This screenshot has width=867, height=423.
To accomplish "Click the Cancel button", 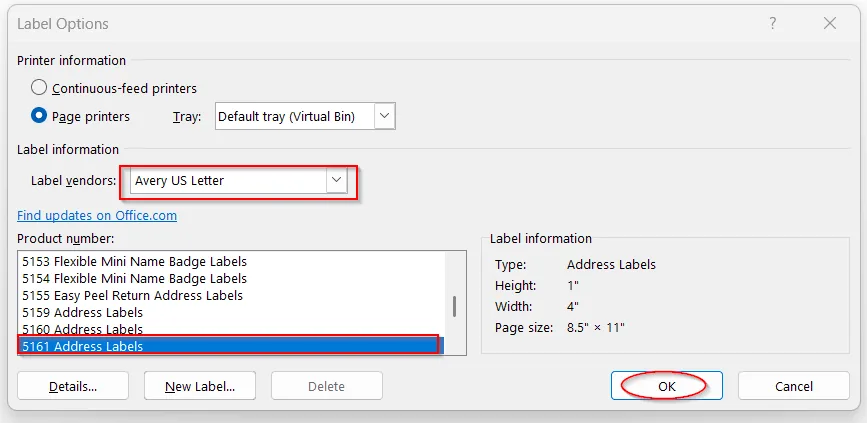I will tap(793, 386).
